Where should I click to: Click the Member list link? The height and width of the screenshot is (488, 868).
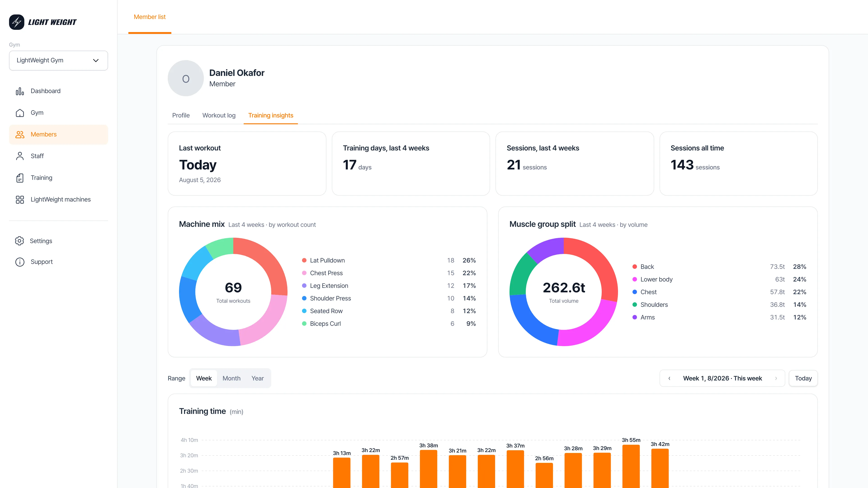coord(150,17)
